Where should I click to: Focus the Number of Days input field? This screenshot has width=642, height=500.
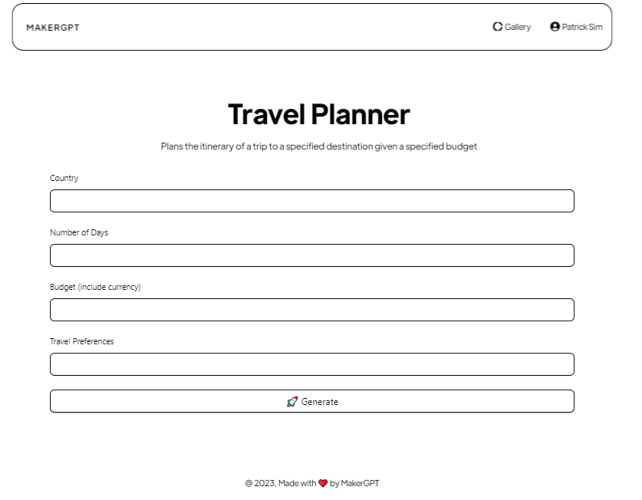click(312, 255)
